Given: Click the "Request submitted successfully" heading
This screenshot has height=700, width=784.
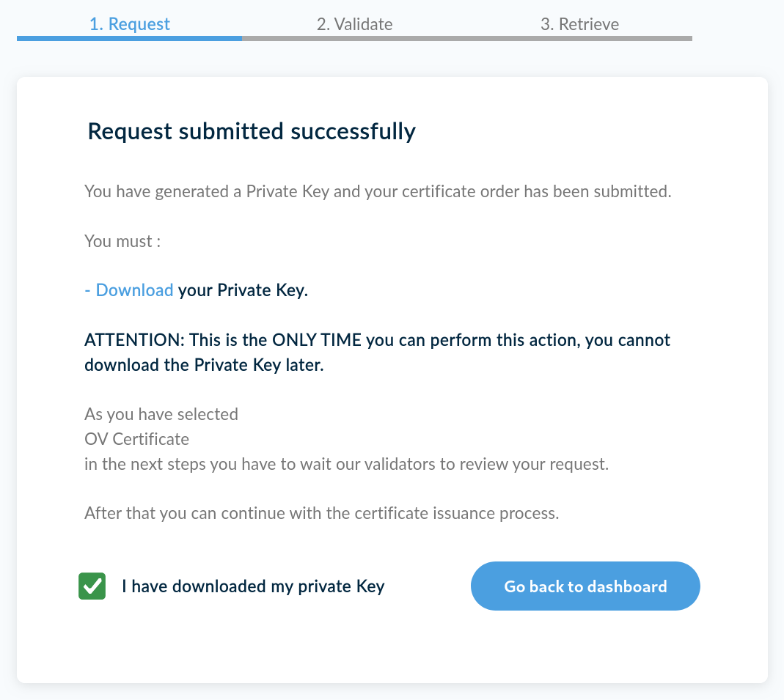Looking at the screenshot, I should click(x=252, y=131).
